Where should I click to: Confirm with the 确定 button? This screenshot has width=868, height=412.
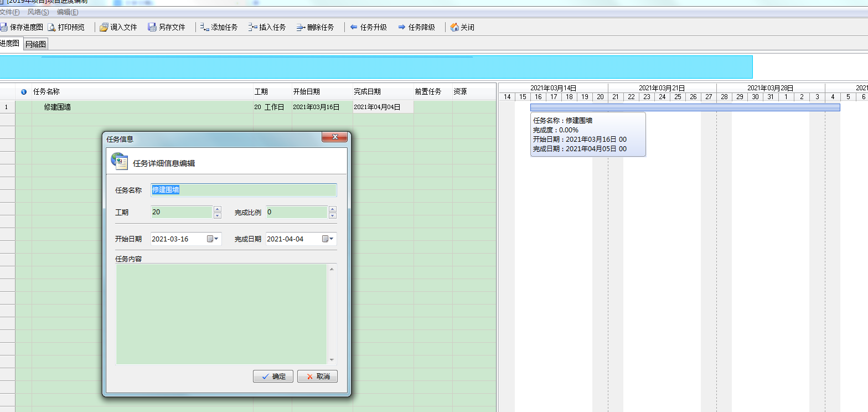pyautogui.click(x=273, y=377)
